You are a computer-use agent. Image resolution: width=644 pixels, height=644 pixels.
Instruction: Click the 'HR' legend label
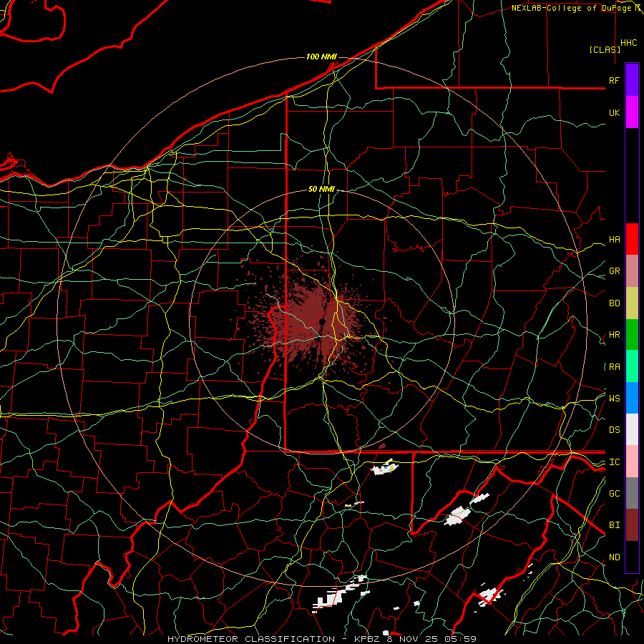pos(614,335)
